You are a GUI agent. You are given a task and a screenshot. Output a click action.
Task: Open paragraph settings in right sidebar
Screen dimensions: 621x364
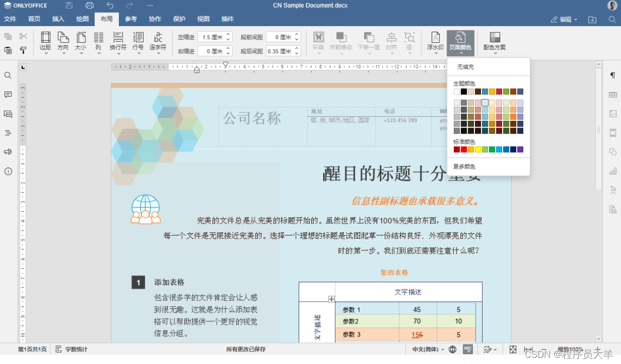613,76
